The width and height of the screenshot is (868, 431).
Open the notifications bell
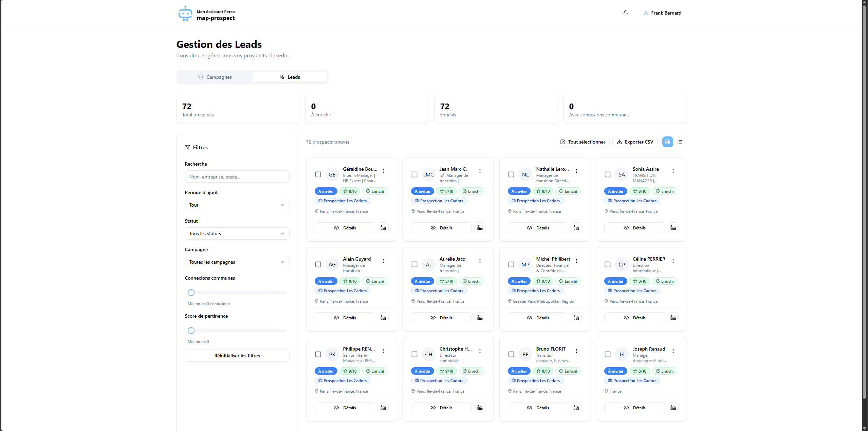[625, 13]
